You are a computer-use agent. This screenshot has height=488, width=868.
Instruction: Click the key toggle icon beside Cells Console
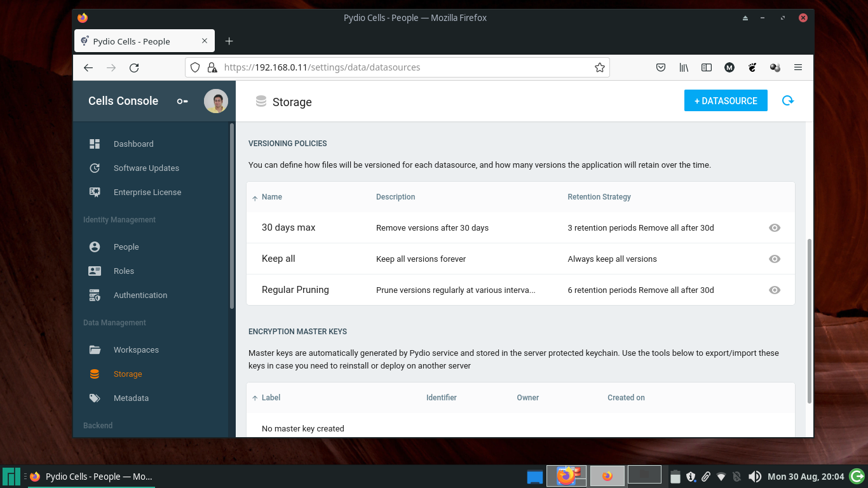182,101
